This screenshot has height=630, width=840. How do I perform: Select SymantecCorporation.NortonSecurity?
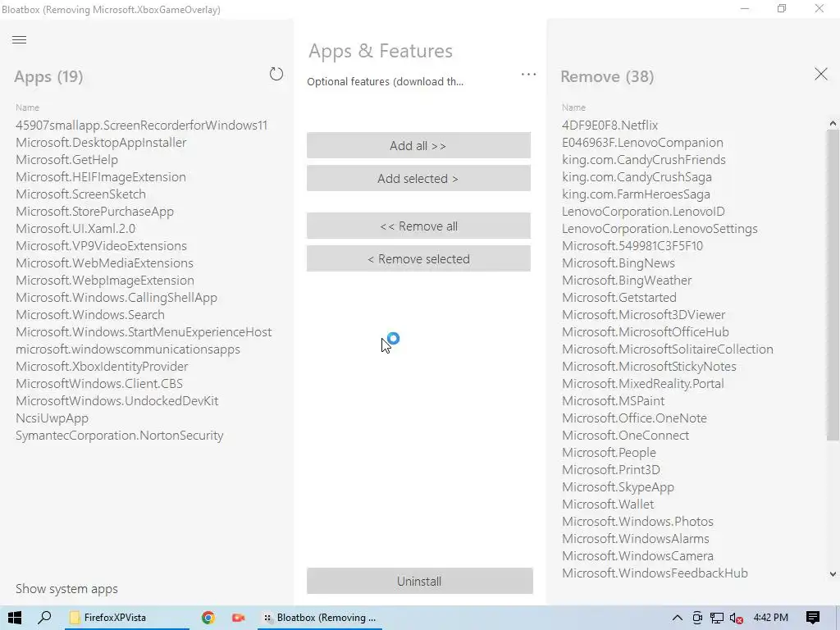pos(120,436)
